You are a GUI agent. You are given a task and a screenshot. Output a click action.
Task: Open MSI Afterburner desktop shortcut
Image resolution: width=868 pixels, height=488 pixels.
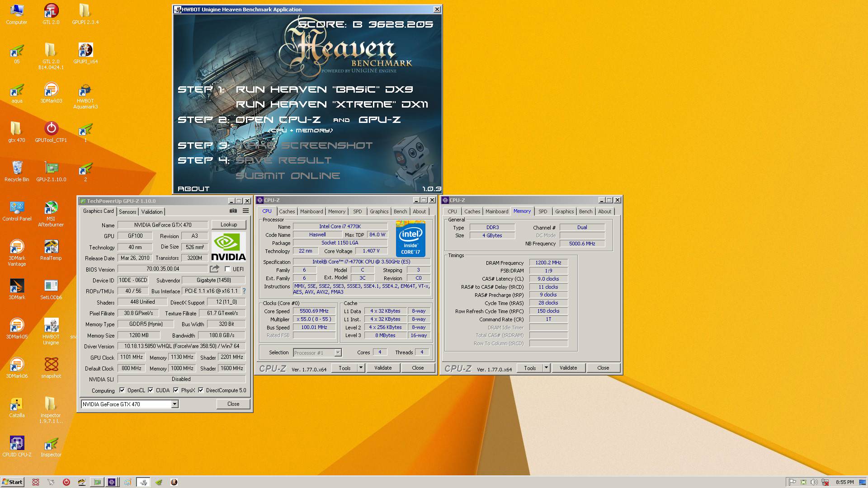pos(51,213)
